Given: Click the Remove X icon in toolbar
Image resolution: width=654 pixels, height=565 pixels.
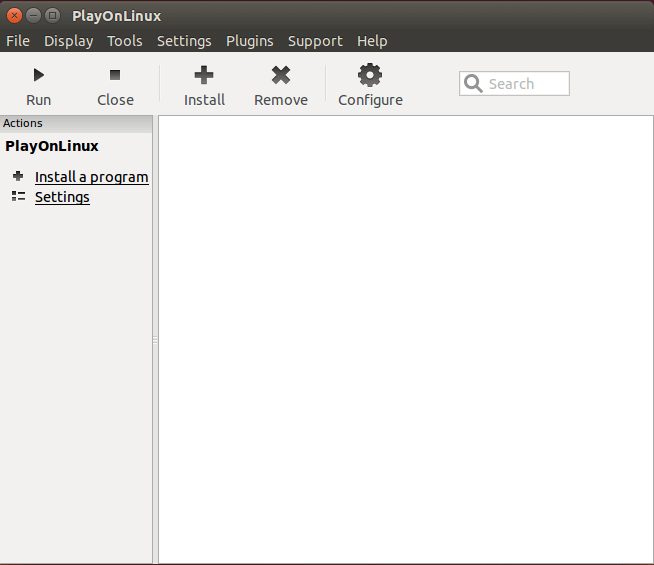Looking at the screenshot, I should pos(281,75).
